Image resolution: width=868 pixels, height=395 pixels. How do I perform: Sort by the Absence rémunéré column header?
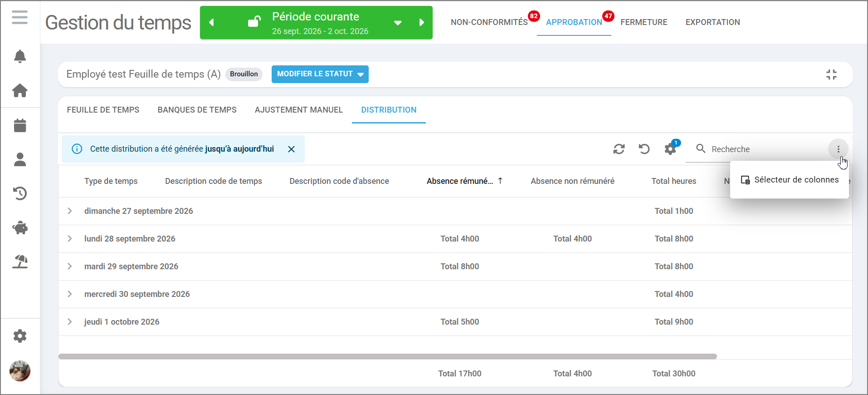coord(460,181)
